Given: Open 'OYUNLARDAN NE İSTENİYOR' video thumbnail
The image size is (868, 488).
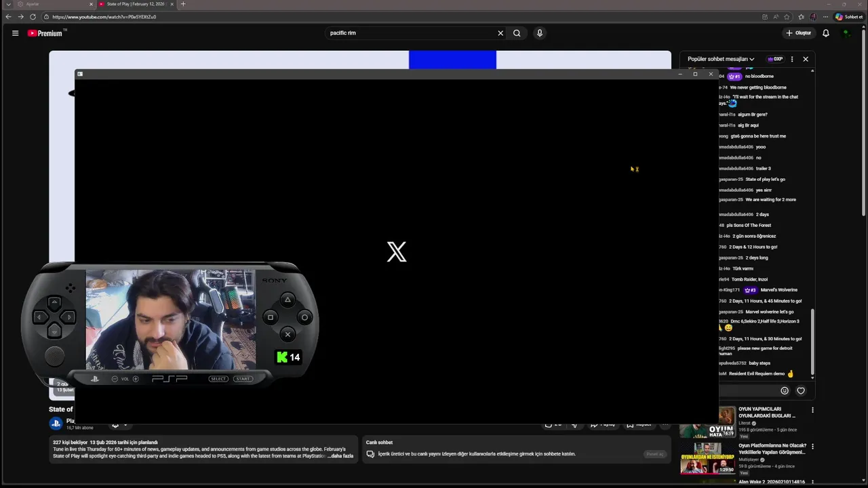Looking at the screenshot, I should coord(708,460).
